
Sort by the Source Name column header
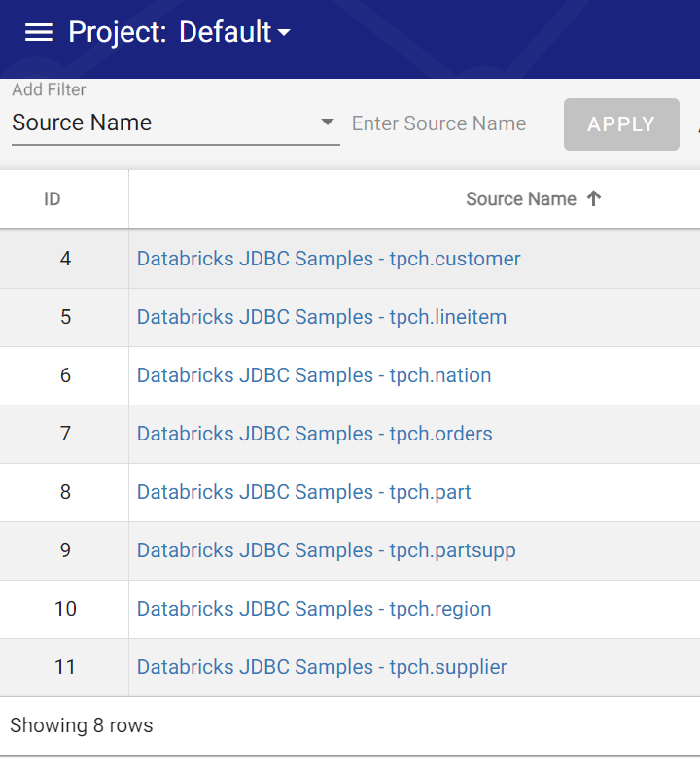[521, 199]
